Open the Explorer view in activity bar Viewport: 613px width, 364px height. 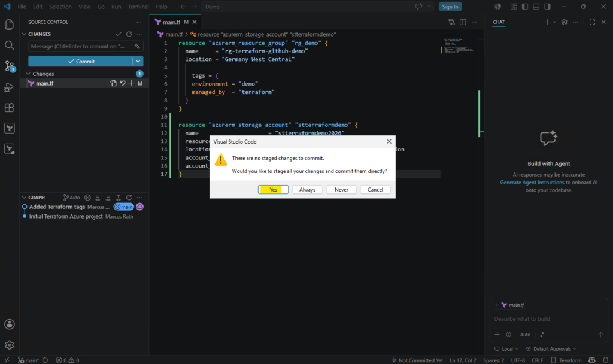(x=9, y=25)
